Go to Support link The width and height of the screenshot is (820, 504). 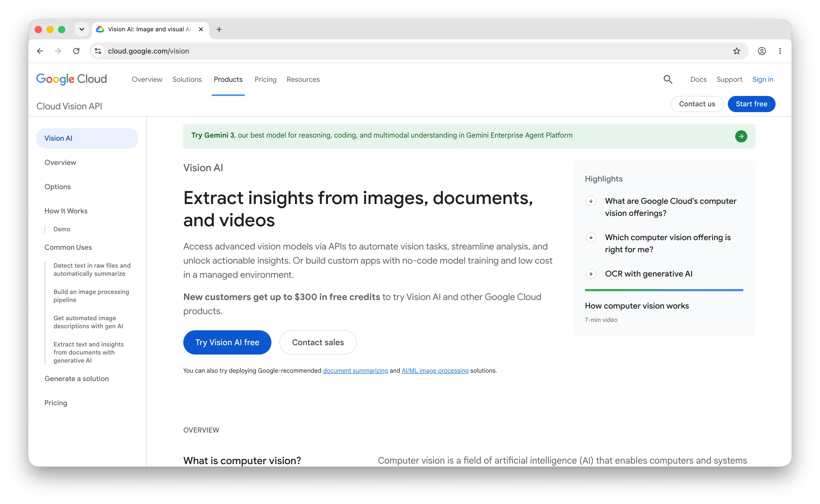tap(729, 79)
